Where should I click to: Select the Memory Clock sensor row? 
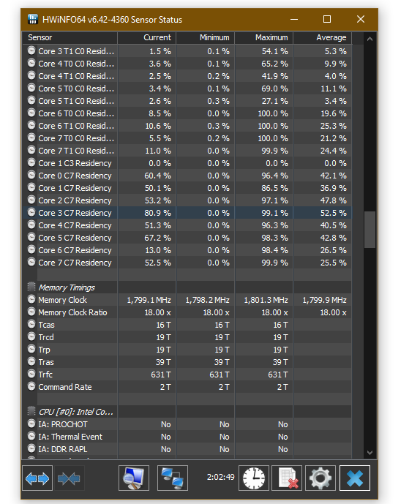[187, 300]
